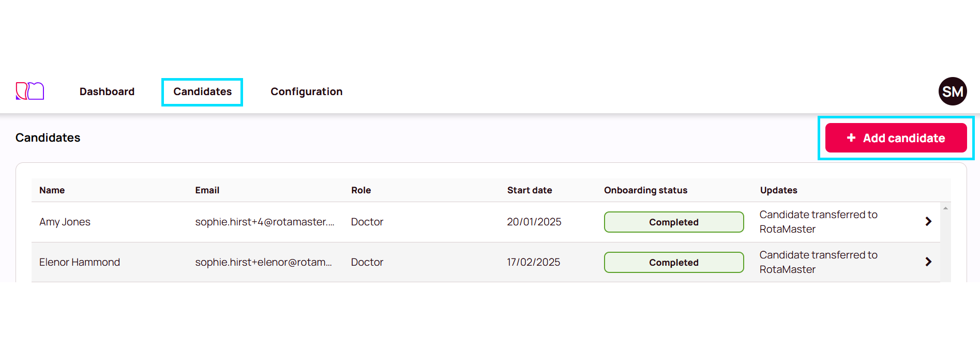Click the plus icon on Add candidate
Viewport: 980px width, 351px height.
(851, 138)
